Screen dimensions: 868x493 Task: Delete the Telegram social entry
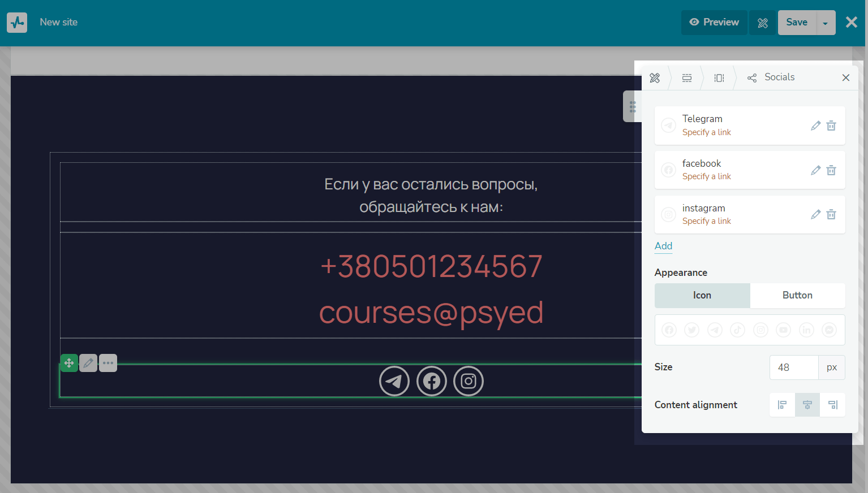click(831, 126)
